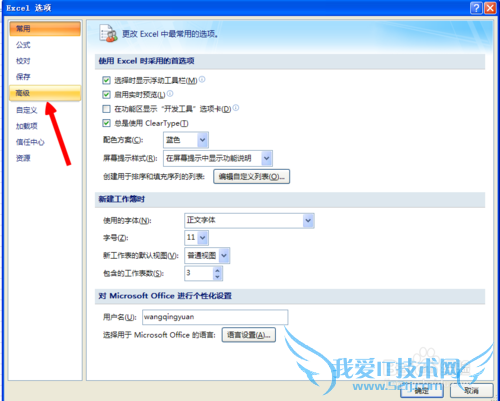
Task: Open the 新工作表的默认视图 dropdown
Action: (x=207, y=256)
